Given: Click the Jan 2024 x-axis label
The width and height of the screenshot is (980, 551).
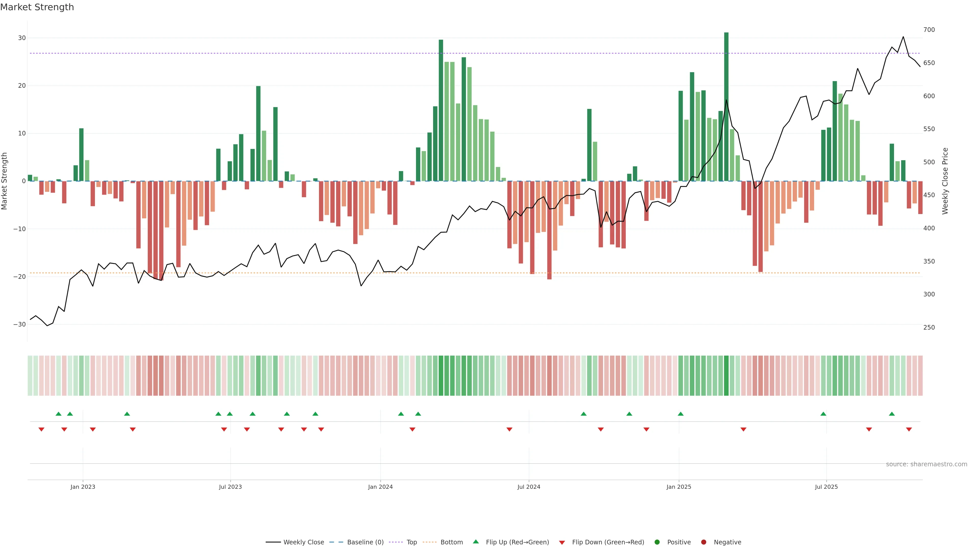Looking at the screenshot, I should click(380, 487).
